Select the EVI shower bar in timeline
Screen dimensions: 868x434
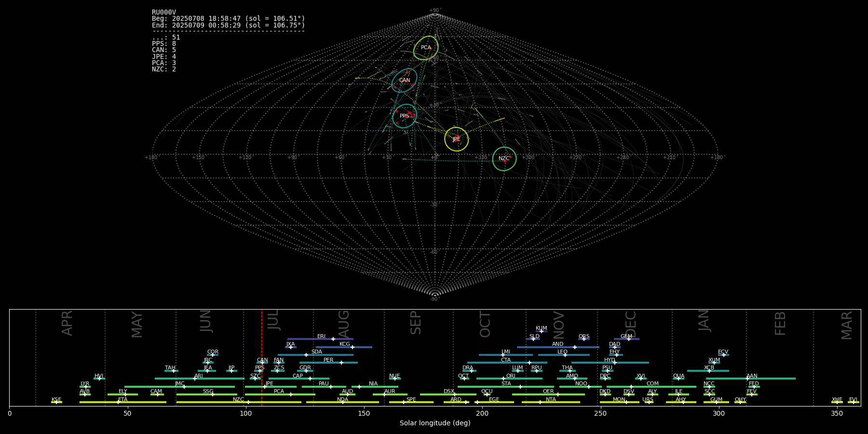coord(854,402)
